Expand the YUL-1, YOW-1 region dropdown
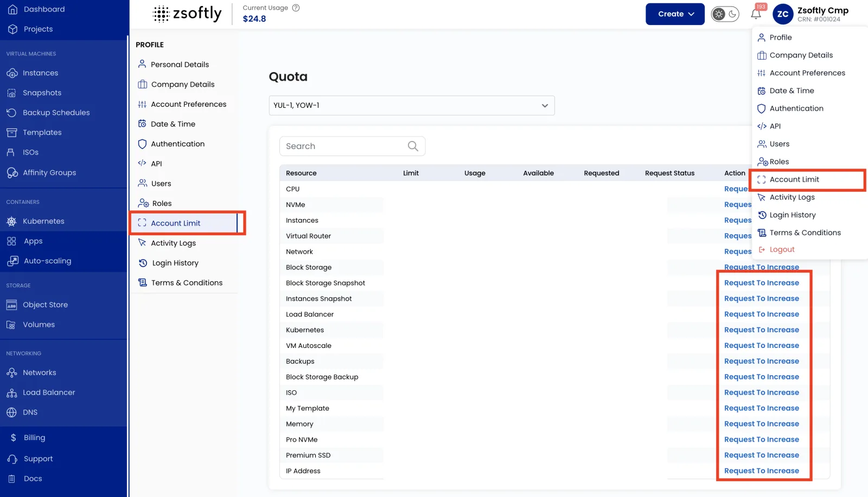The image size is (868, 497). pos(412,106)
